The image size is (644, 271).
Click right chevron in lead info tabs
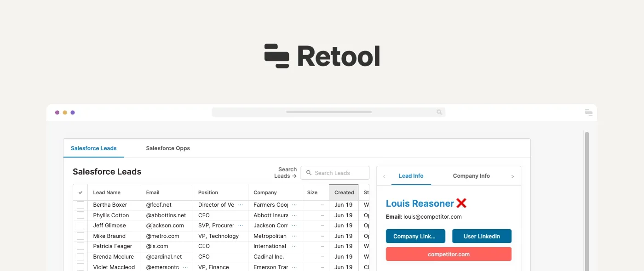[512, 176]
